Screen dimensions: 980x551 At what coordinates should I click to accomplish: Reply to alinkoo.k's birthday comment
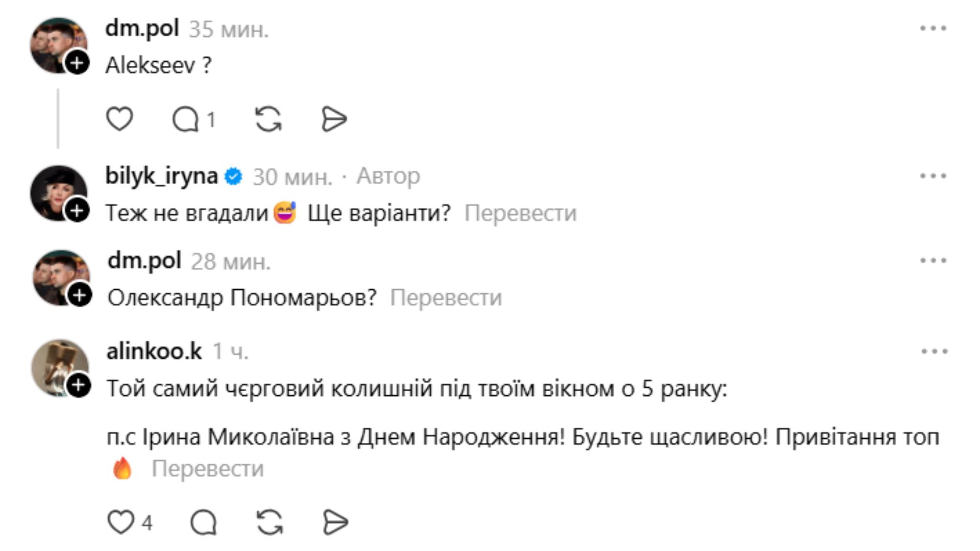click(204, 522)
